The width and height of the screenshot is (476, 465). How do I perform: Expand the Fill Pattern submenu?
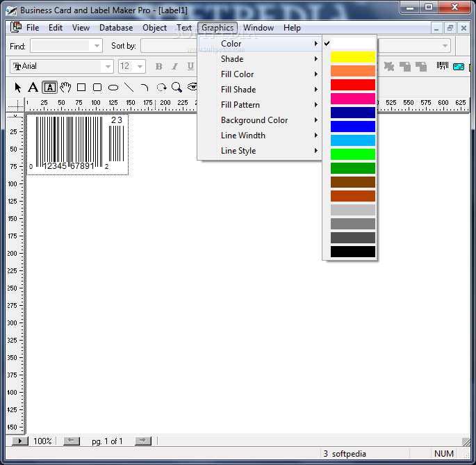[x=260, y=105]
